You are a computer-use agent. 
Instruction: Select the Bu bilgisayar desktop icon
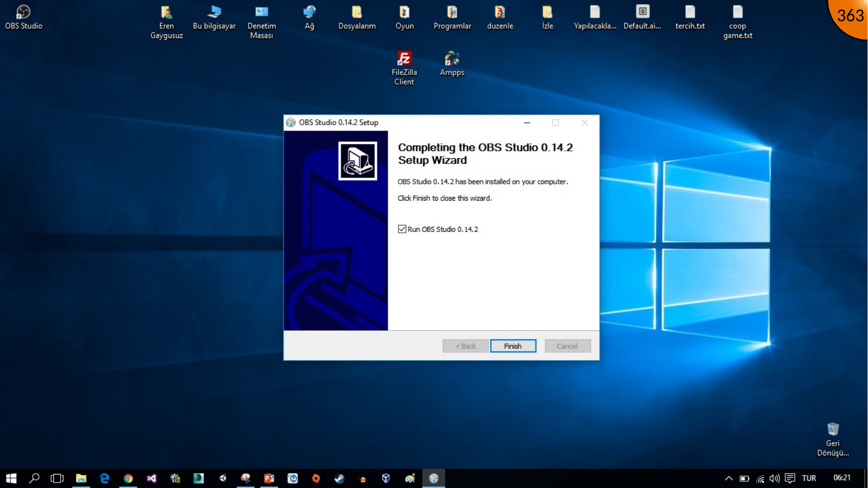[214, 18]
